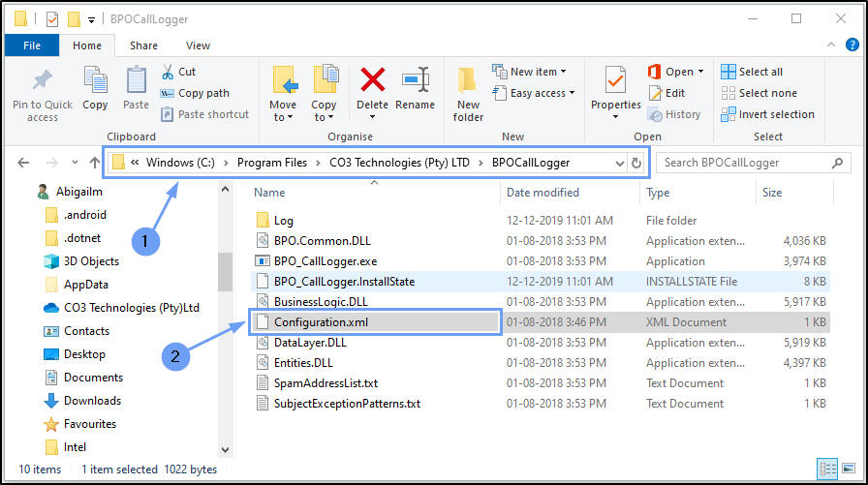This screenshot has width=868, height=485.
Task: Open the Share ribbon tab
Action: click(x=143, y=45)
